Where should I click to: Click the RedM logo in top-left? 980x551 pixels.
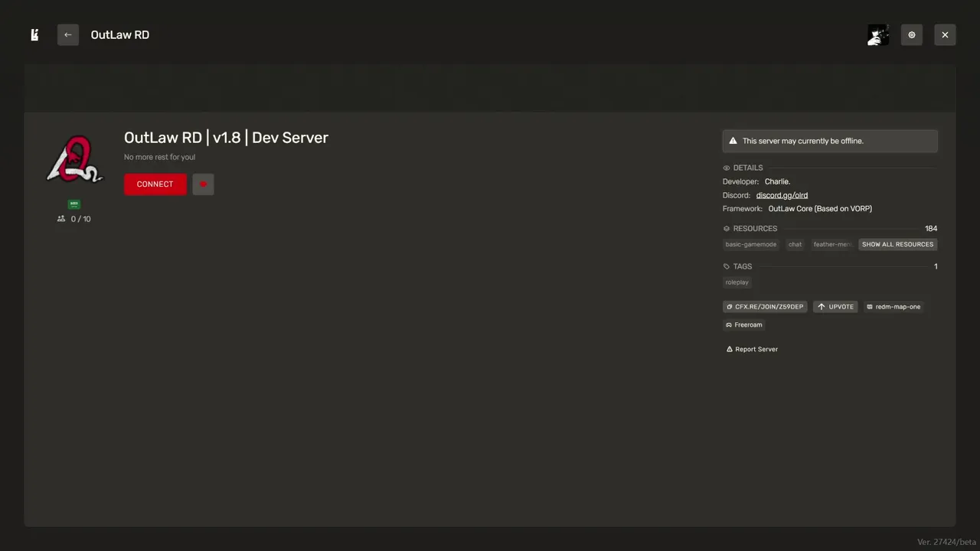34,34
